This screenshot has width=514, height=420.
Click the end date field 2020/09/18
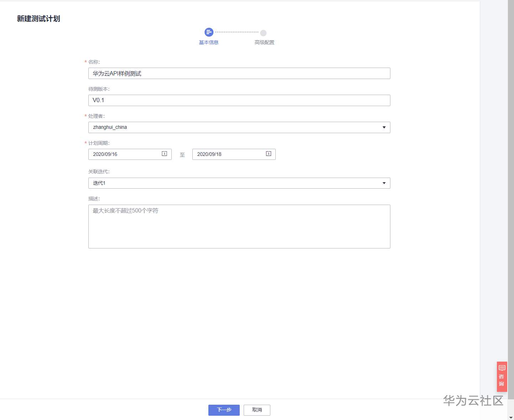click(228, 154)
